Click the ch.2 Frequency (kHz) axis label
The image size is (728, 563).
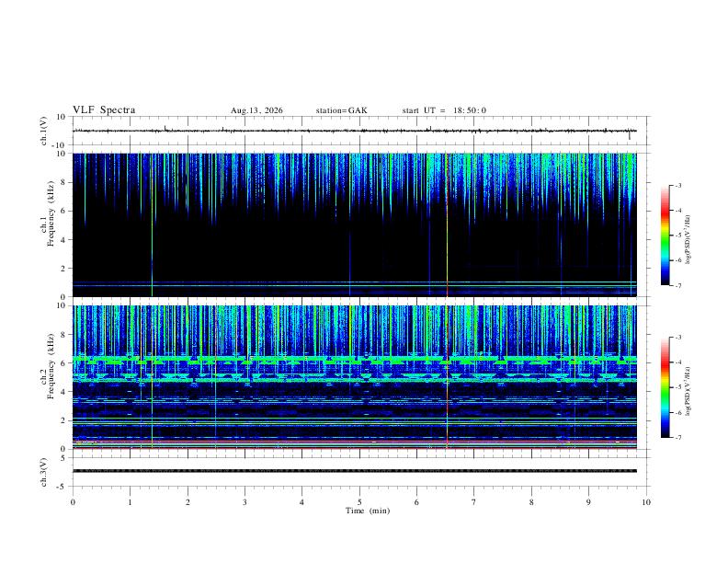(47, 366)
